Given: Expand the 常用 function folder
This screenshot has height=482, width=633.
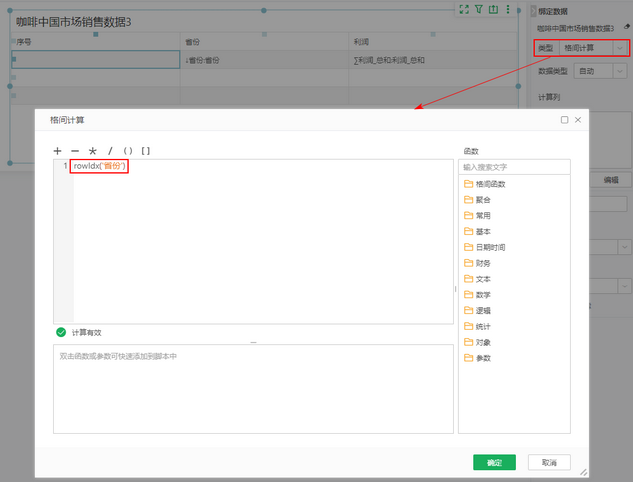Looking at the screenshot, I should pos(477,216).
